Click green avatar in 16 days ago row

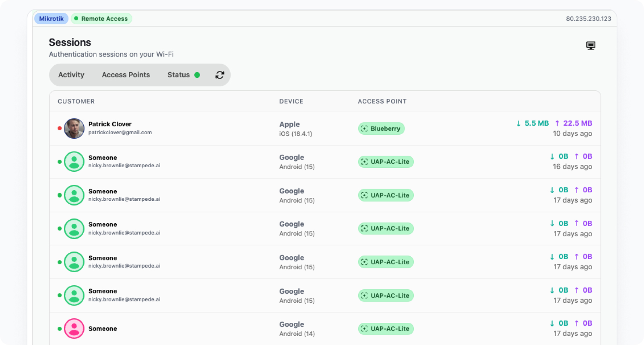(74, 162)
